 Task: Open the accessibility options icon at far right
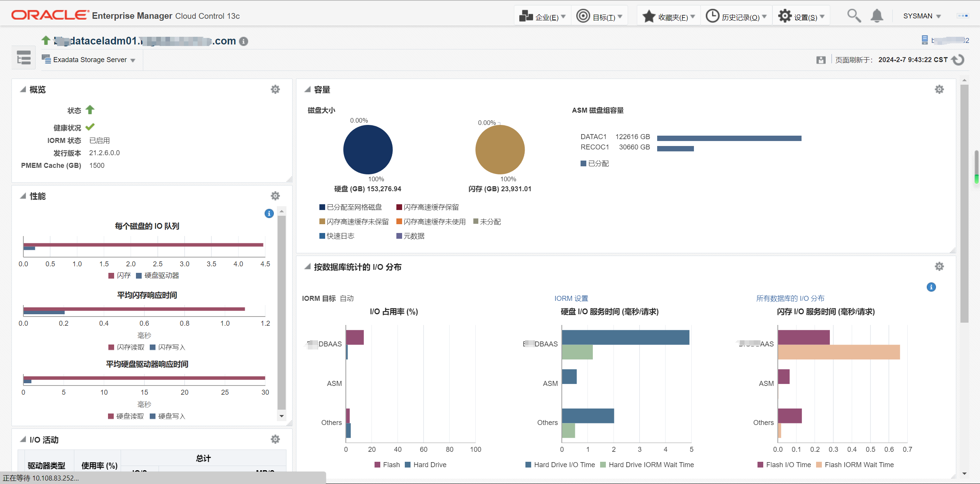click(962, 16)
